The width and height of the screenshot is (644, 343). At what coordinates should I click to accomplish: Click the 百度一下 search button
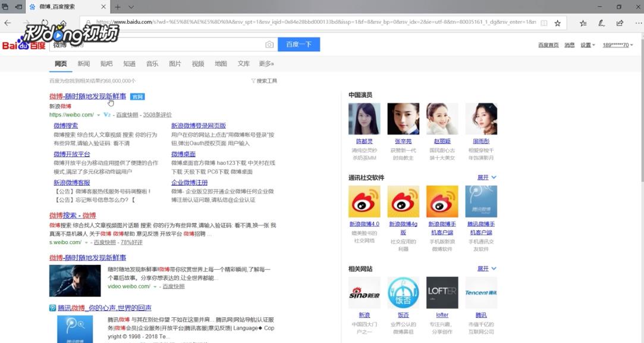pyautogui.click(x=299, y=45)
